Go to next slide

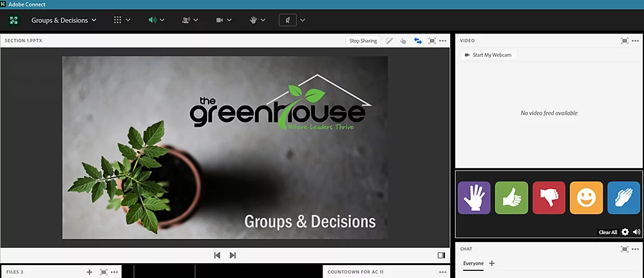coord(232,255)
